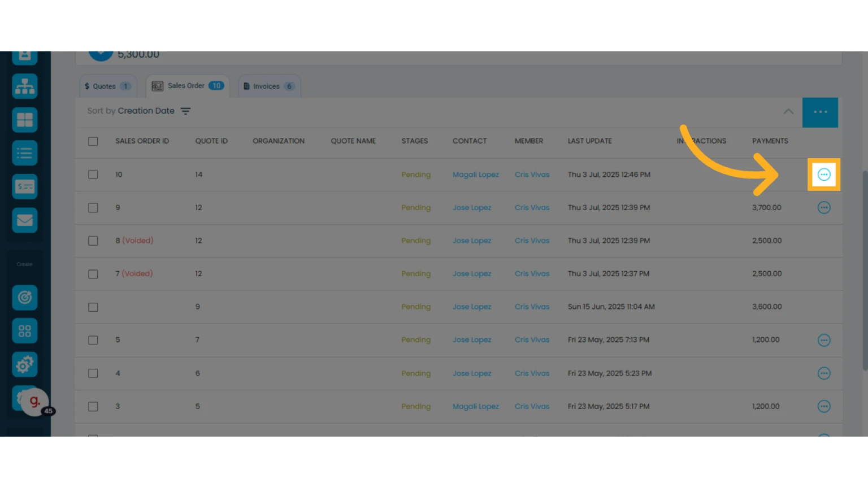The width and height of the screenshot is (868, 488).
Task: Check the box for sales order 10
Action: pos(93,175)
